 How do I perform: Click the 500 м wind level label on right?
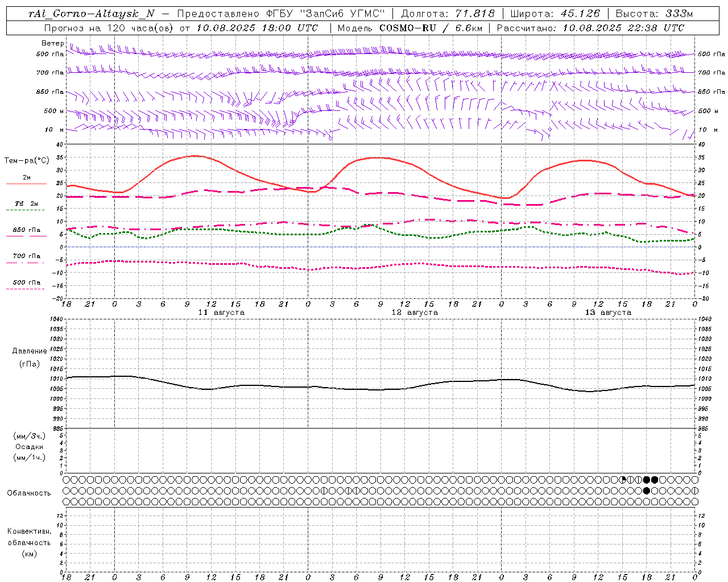click(x=708, y=111)
